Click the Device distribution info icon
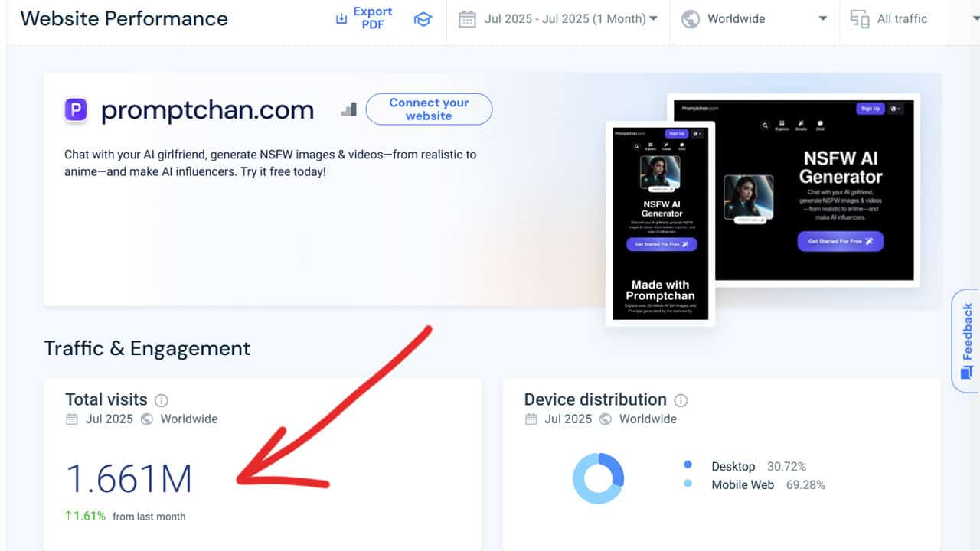980x551 pixels. [681, 400]
